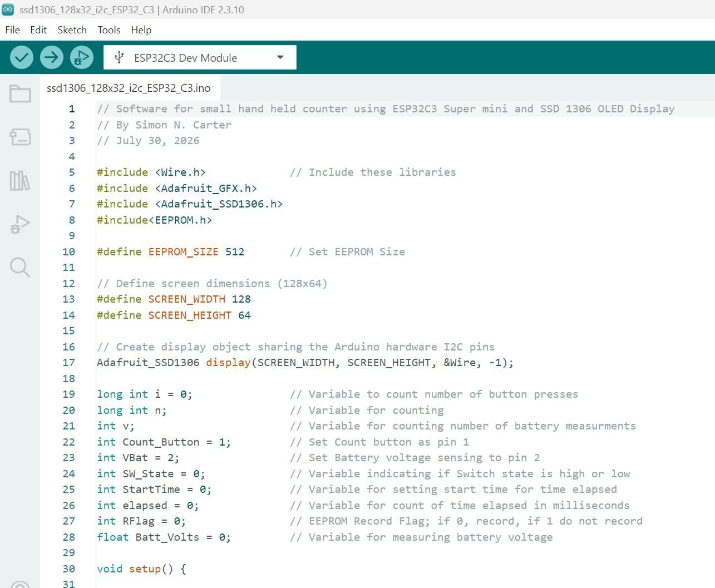Start debugging with the Debug toolbar button
This screenshot has height=588, width=715.
82,57
